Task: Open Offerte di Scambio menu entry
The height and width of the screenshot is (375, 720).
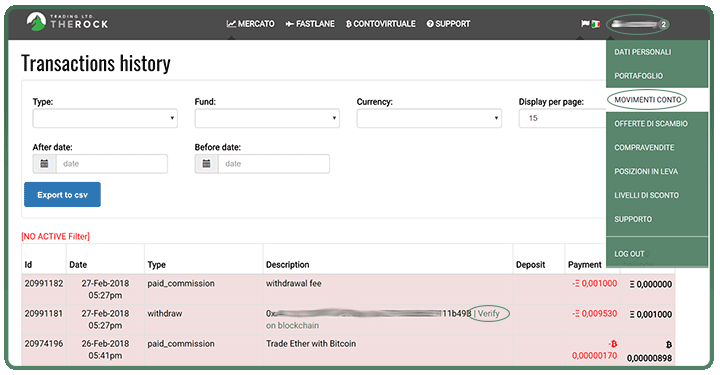Action: point(651,124)
